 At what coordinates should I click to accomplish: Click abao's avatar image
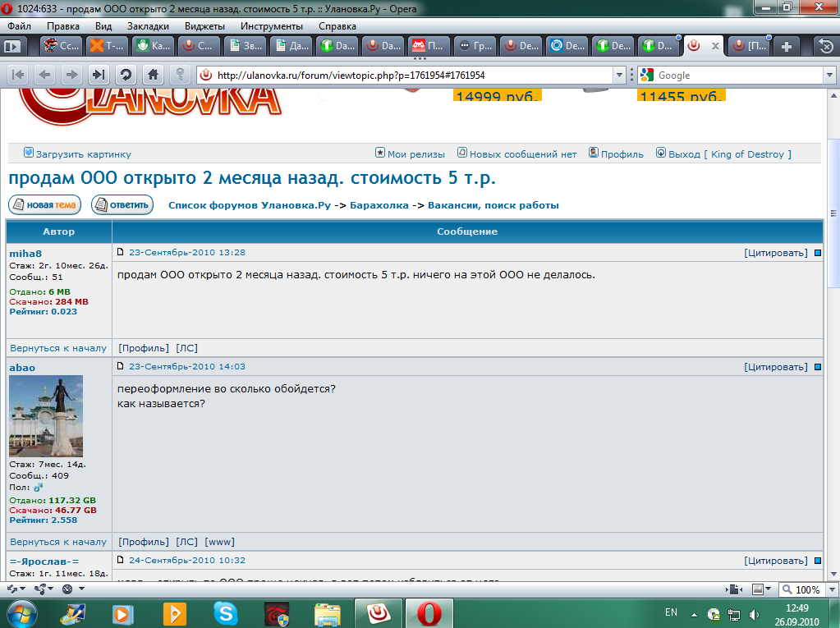(46, 416)
